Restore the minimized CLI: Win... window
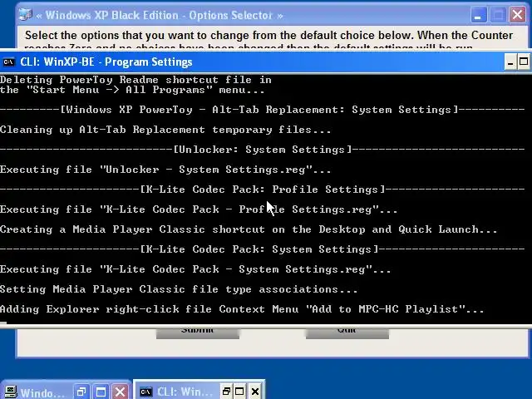 click(226, 392)
